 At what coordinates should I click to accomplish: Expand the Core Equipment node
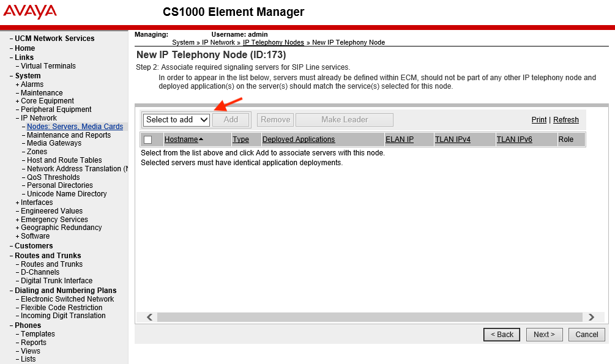coord(17,101)
